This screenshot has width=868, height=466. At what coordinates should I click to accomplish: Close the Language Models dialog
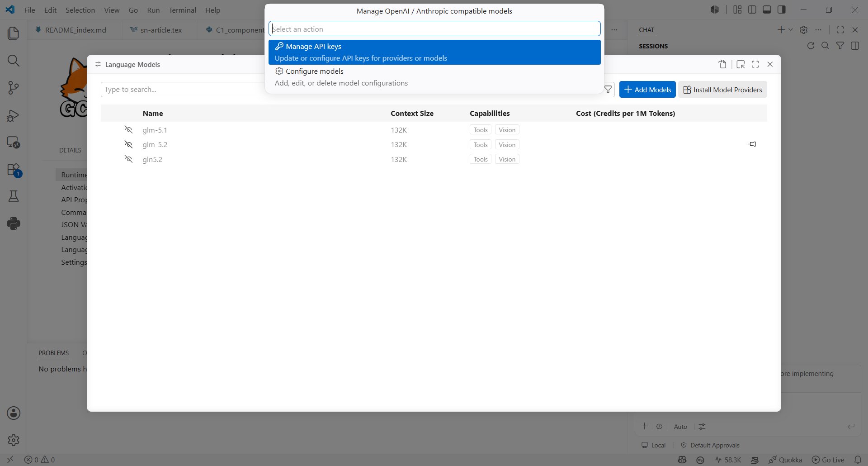[770, 64]
